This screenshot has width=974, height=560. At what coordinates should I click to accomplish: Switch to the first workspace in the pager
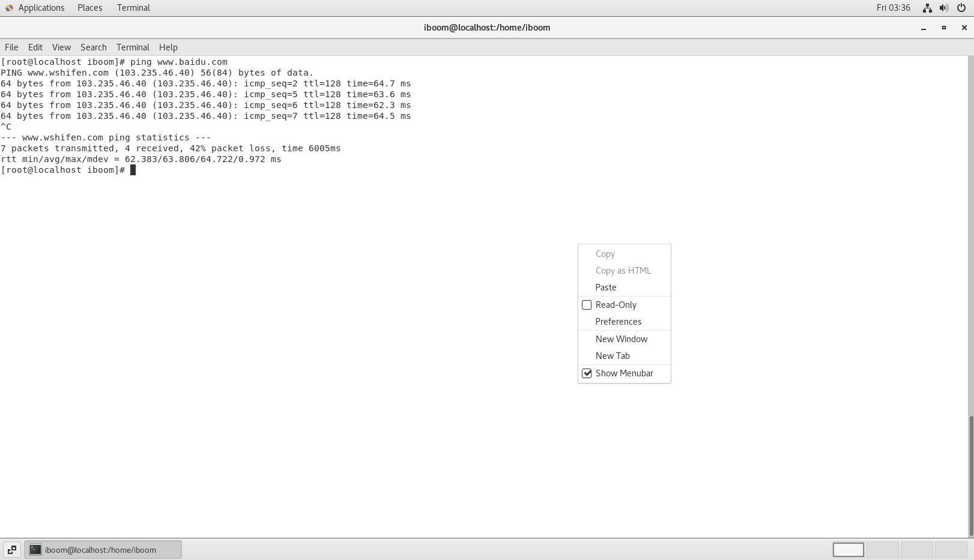point(848,550)
